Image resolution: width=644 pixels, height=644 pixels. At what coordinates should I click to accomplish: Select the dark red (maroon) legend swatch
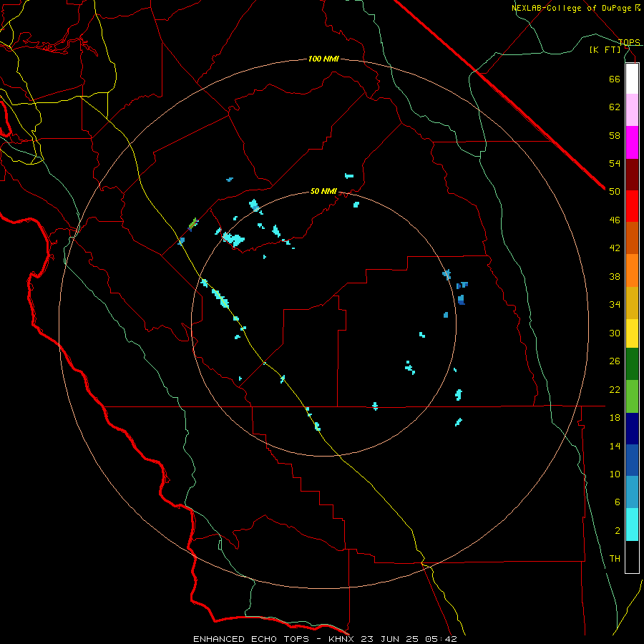[632, 175]
